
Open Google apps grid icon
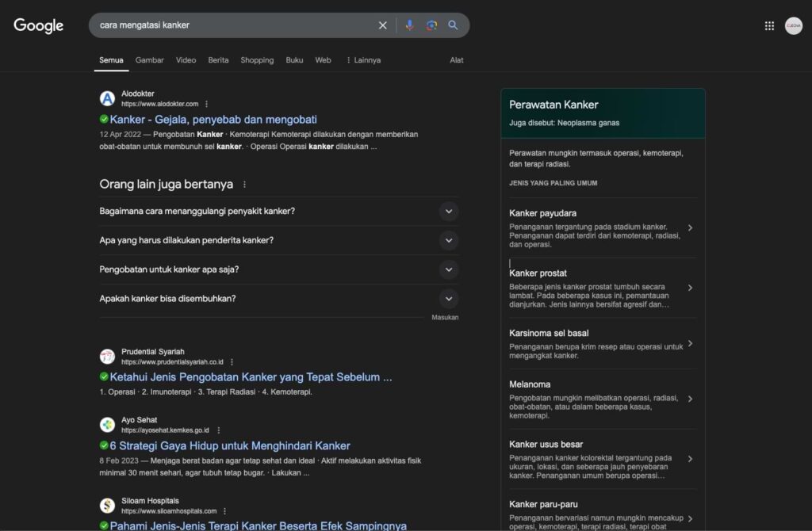point(769,25)
